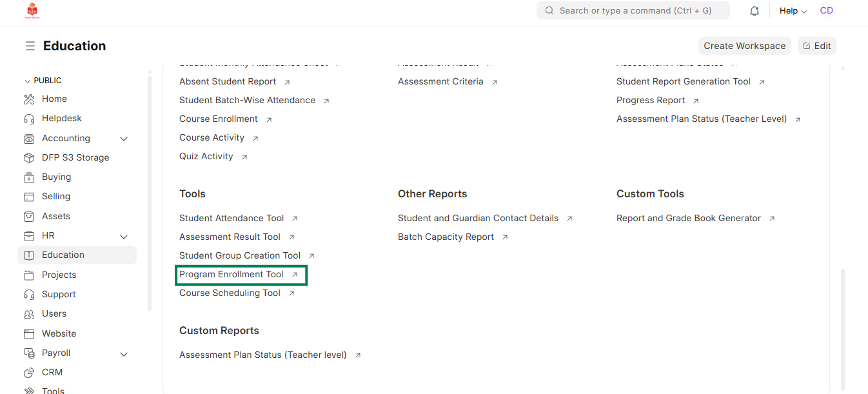Open the Program Enrollment Tool link
This screenshot has height=394, width=868.
pos(232,275)
